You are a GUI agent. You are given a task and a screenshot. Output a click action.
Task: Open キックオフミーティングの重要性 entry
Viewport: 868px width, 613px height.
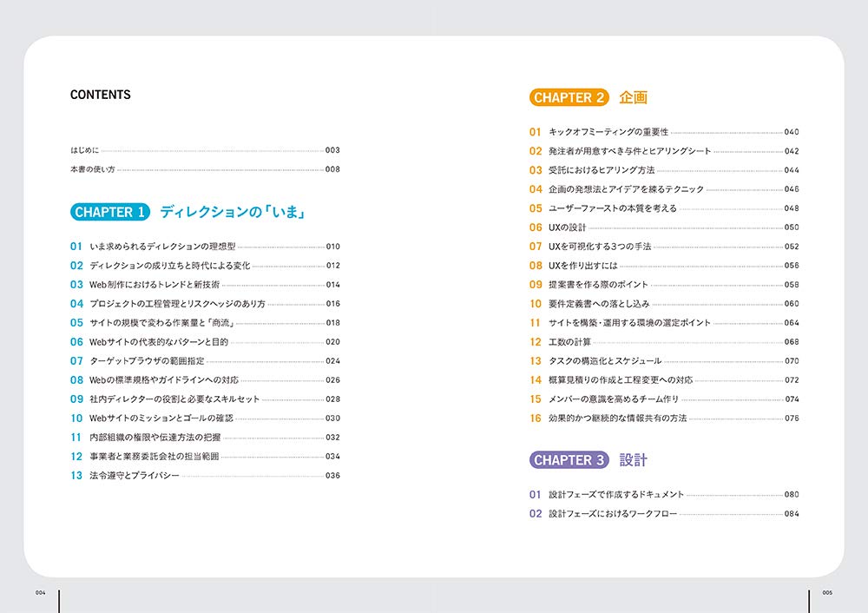(x=664, y=132)
